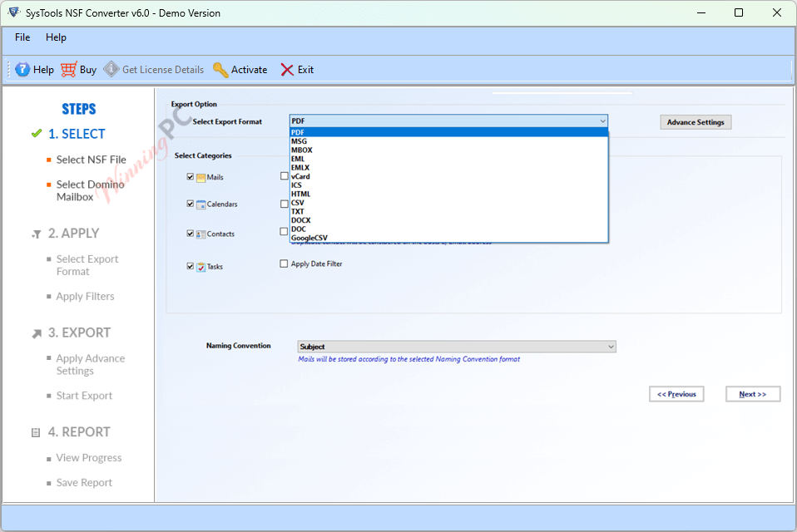Click the Select Domino Mailbox step

[x=90, y=190]
